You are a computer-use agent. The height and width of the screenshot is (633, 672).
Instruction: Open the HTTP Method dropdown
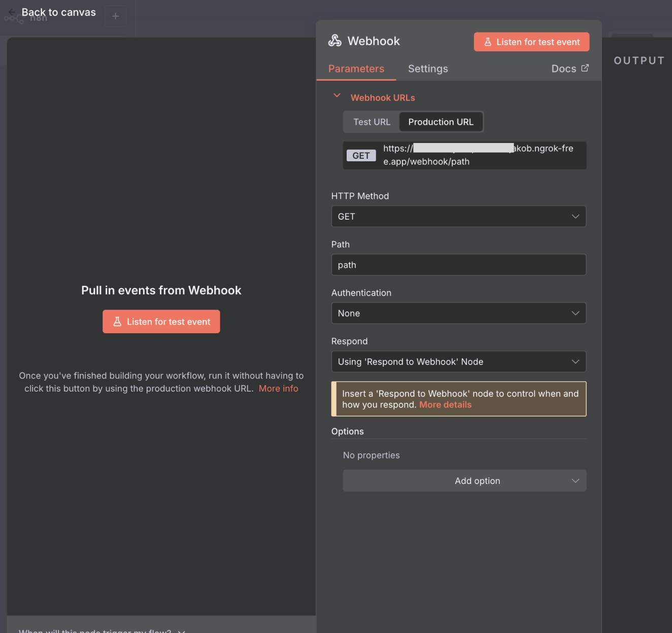click(458, 217)
